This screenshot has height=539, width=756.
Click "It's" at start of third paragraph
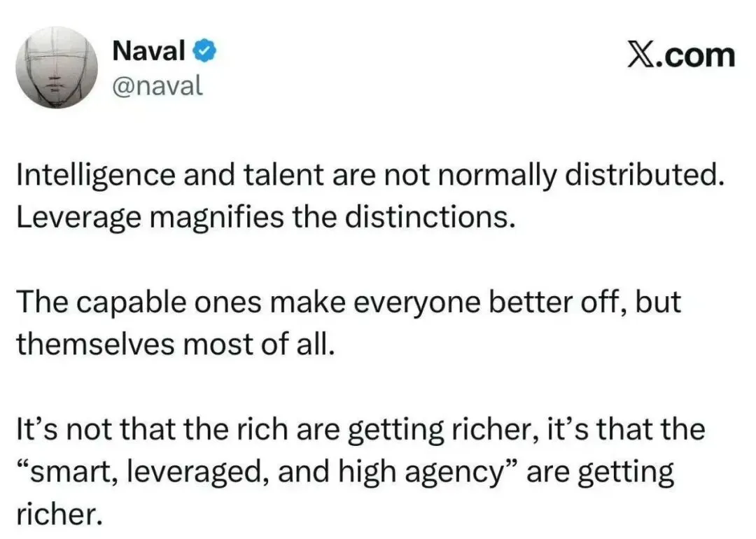tap(38, 429)
